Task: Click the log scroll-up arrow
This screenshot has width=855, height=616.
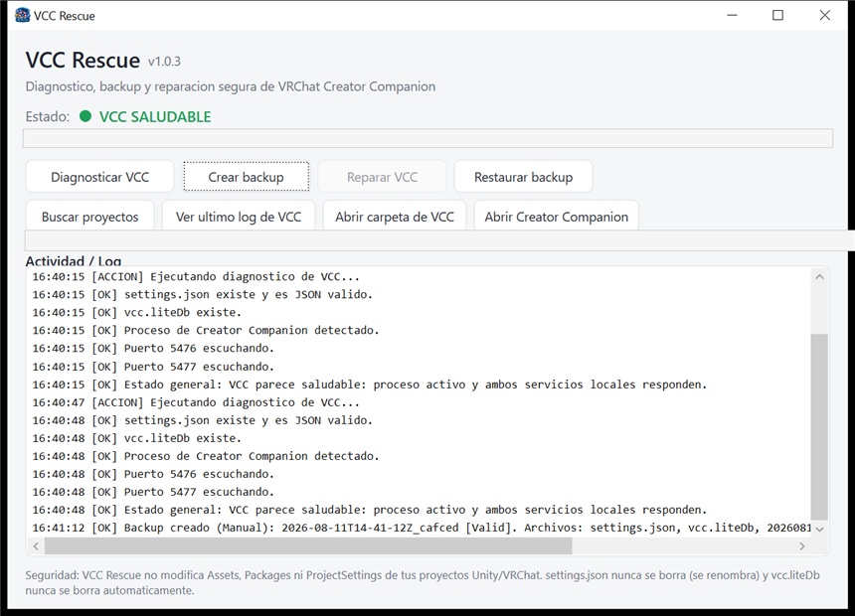Action: point(819,277)
